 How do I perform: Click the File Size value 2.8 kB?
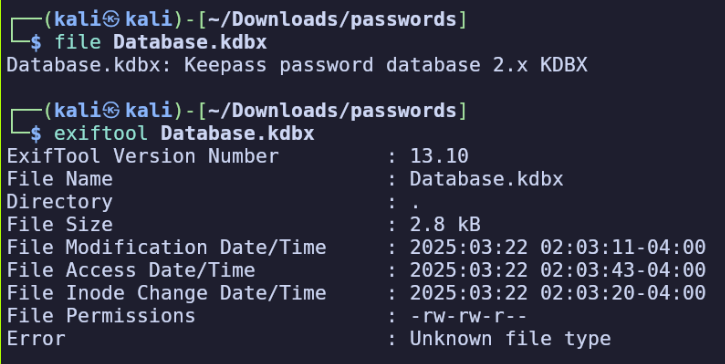(x=445, y=224)
